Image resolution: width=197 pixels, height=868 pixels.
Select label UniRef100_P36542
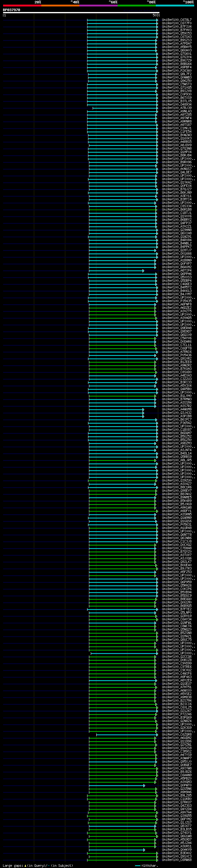[x=176, y=423]
